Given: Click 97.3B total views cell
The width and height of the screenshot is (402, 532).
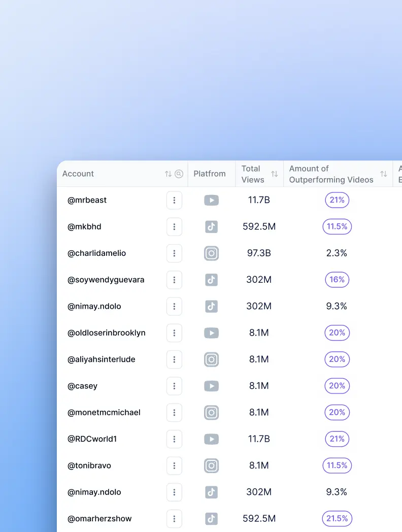Looking at the screenshot, I should pyautogui.click(x=259, y=253).
